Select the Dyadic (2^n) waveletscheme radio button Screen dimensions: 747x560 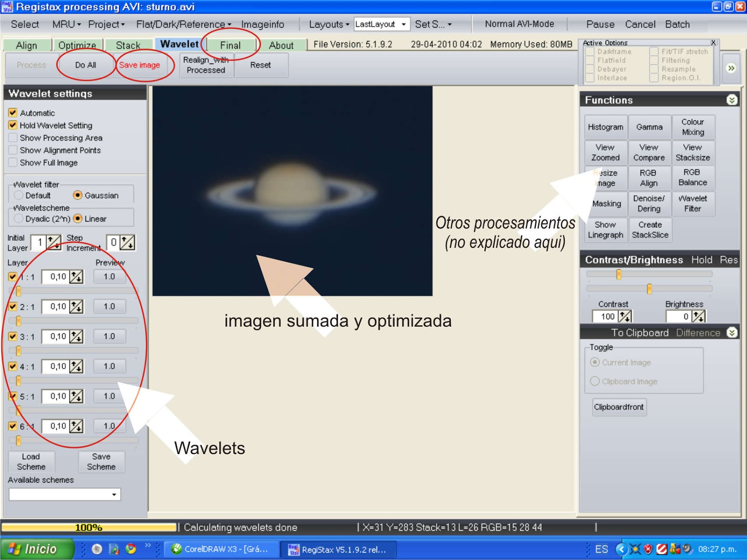[x=18, y=218]
